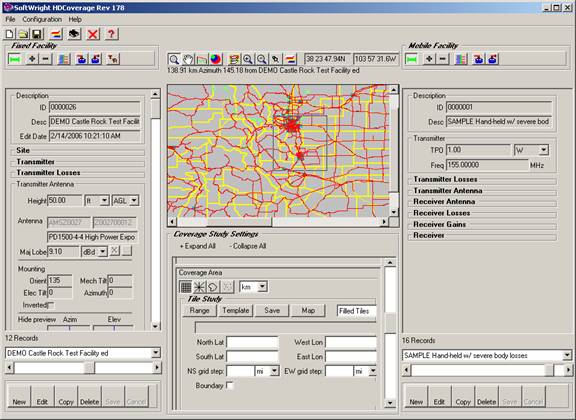Enable the Boundary checkbox
This screenshot has width=576, height=420.
230,385
